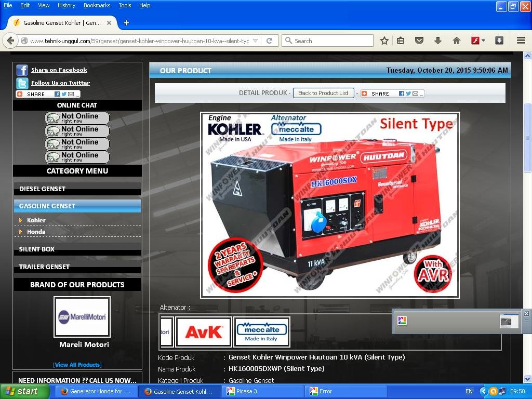Viewport: 532px width, 399px height.
Task: Switch to Generator Honda taskbar window
Action: tap(96, 392)
